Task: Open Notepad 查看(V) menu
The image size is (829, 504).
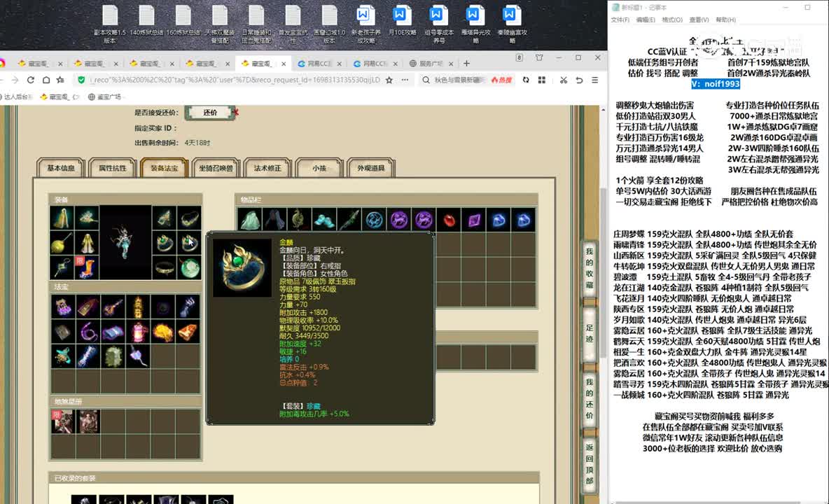Action: 699,20
